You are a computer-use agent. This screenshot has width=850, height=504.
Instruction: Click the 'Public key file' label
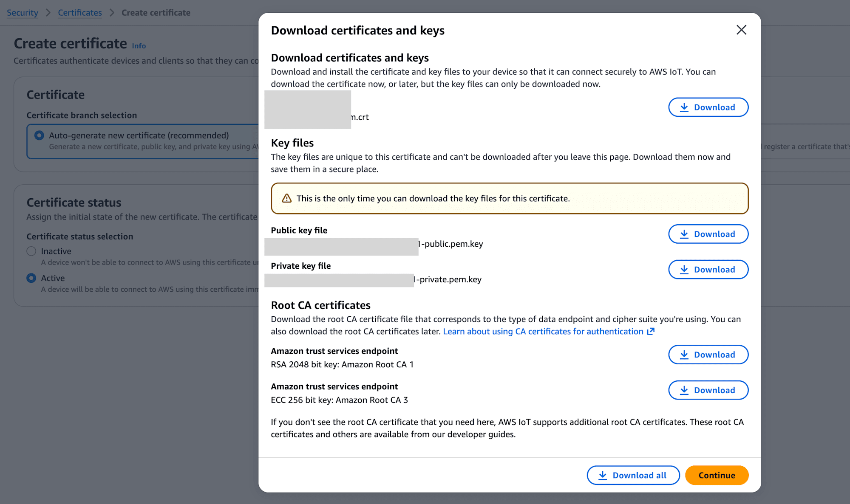coord(299,230)
